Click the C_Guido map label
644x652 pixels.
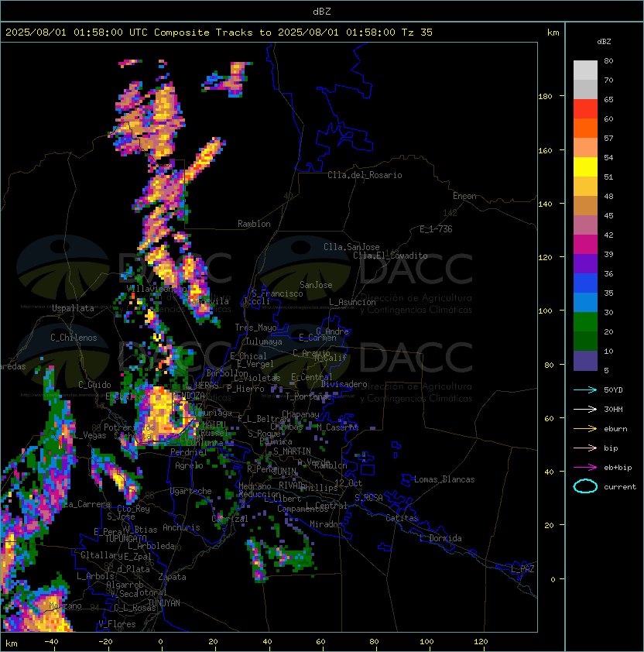tap(94, 385)
